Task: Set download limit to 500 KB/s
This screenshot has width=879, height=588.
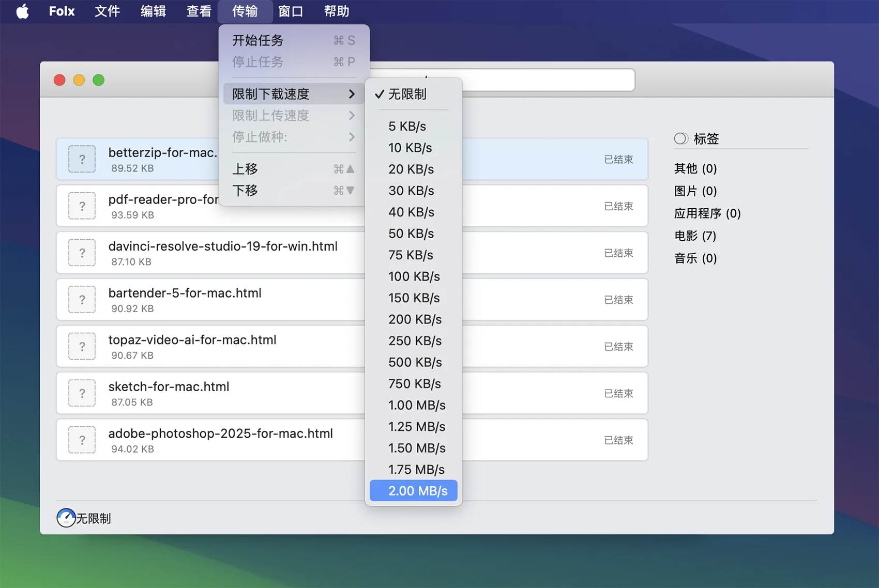Action: pyautogui.click(x=414, y=362)
